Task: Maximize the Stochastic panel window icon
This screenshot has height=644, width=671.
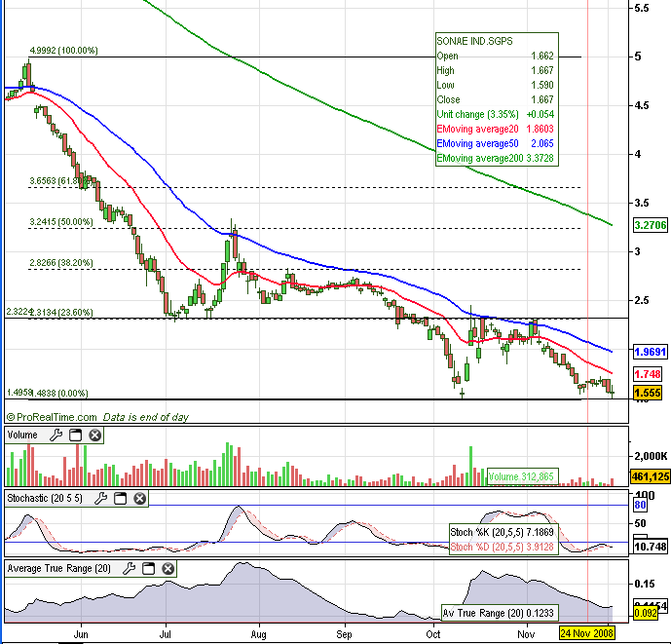Action: 120,499
